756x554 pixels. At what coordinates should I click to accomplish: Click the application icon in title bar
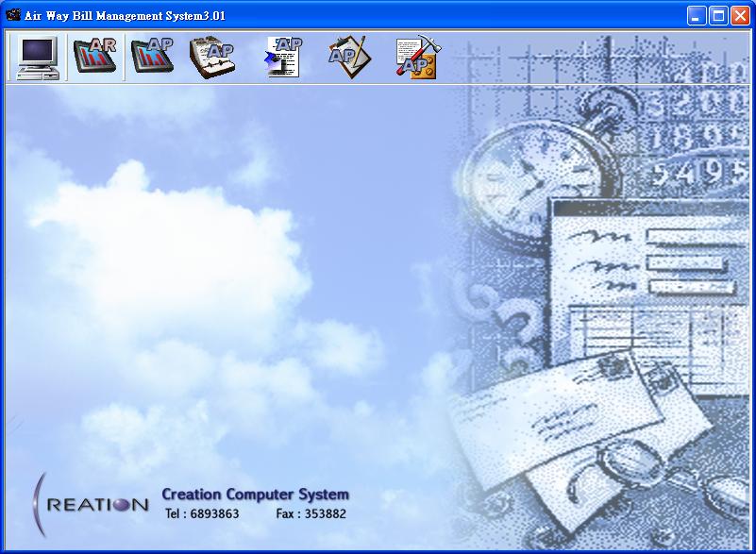(13, 15)
